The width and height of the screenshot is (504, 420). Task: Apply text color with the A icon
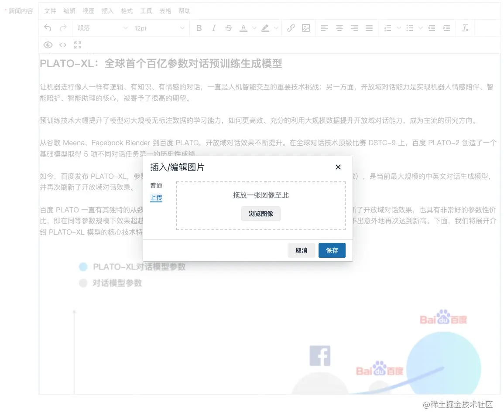(x=243, y=28)
